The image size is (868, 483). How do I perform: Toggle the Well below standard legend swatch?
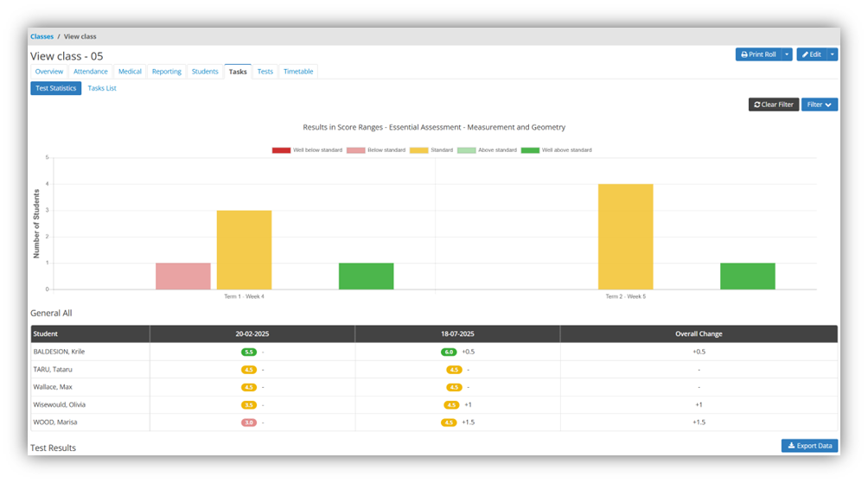[281, 150]
